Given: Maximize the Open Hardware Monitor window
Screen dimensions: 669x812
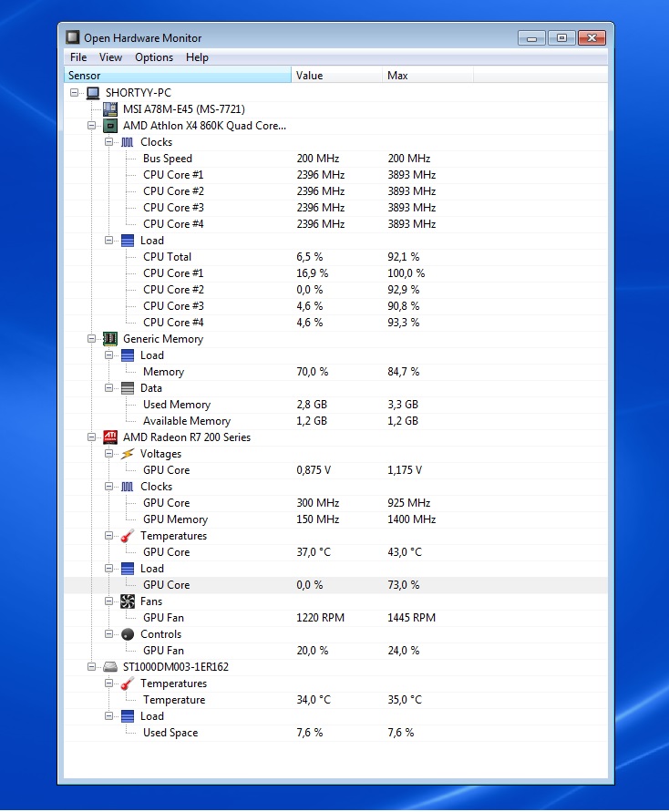Looking at the screenshot, I should (x=561, y=37).
